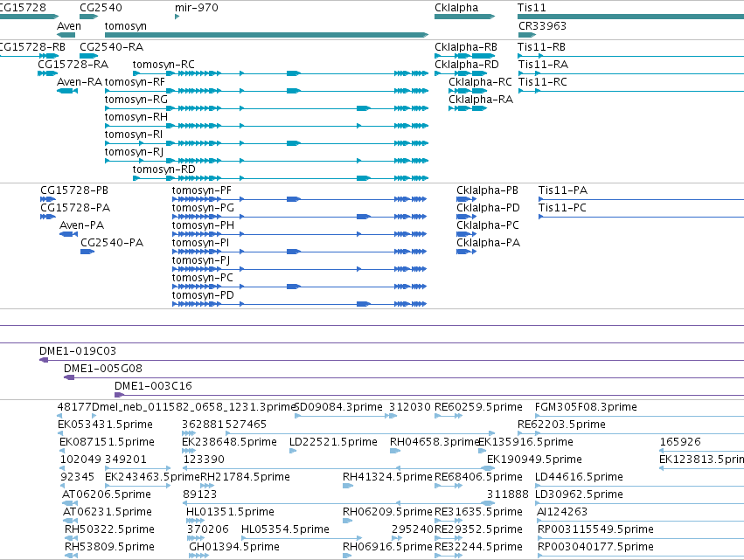Image resolution: width=744 pixels, height=560 pixels.
Task: Click the DME1-019C03 clone label
Action: click(78, 351)
